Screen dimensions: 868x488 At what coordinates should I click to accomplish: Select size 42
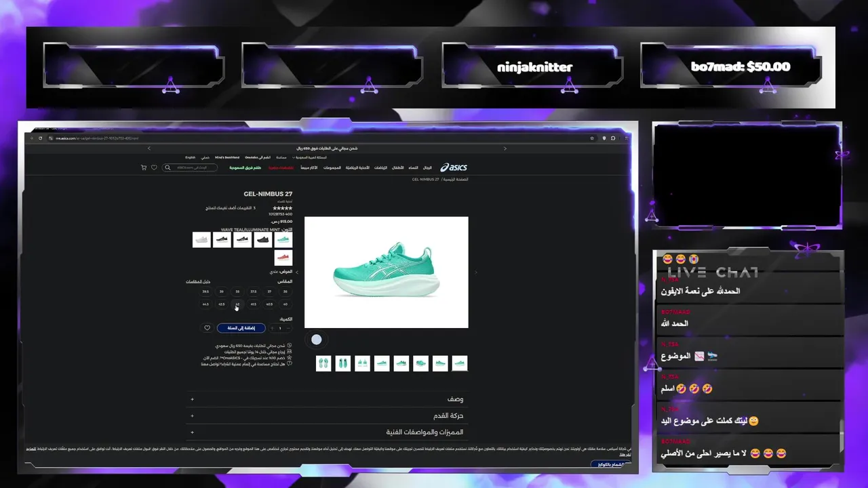[237, 304]
